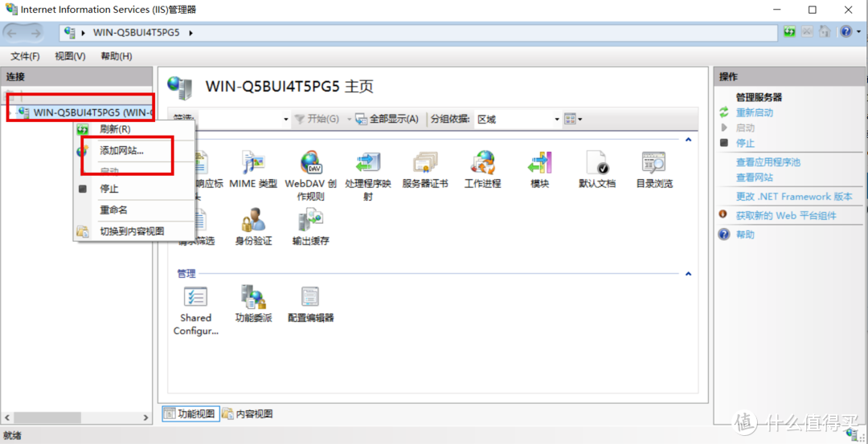The height and width of the screenshot is (444, 868).
Task: Click 查看应用程序池 link
Action: click(768, 162)
